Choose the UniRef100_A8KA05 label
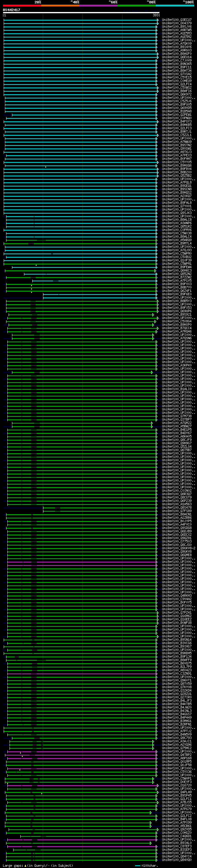197x868 pixels. (x=176, y=436)
